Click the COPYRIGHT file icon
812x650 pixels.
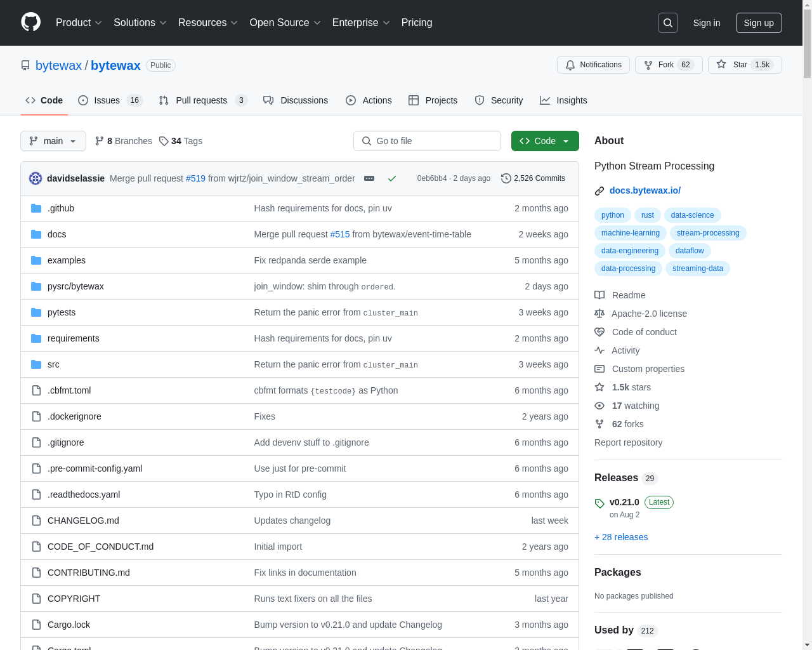36,599
